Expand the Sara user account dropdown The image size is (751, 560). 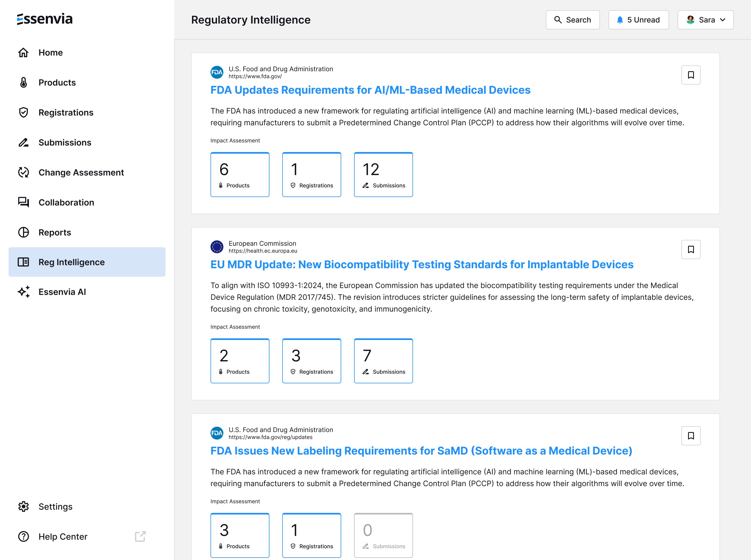705,20
